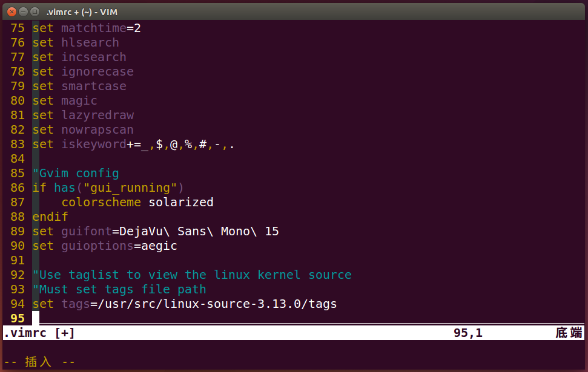588x372 pixels.
Task: Click line number 75
Action: (x=18, y=28)
